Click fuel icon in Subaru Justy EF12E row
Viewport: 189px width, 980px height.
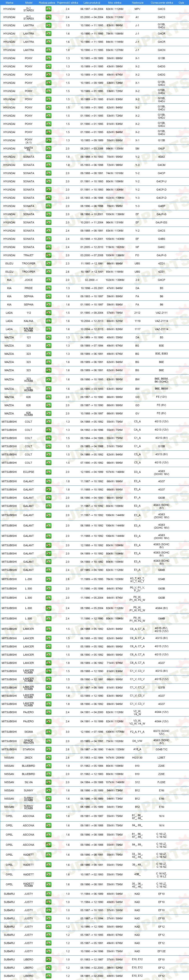(48, 951)
